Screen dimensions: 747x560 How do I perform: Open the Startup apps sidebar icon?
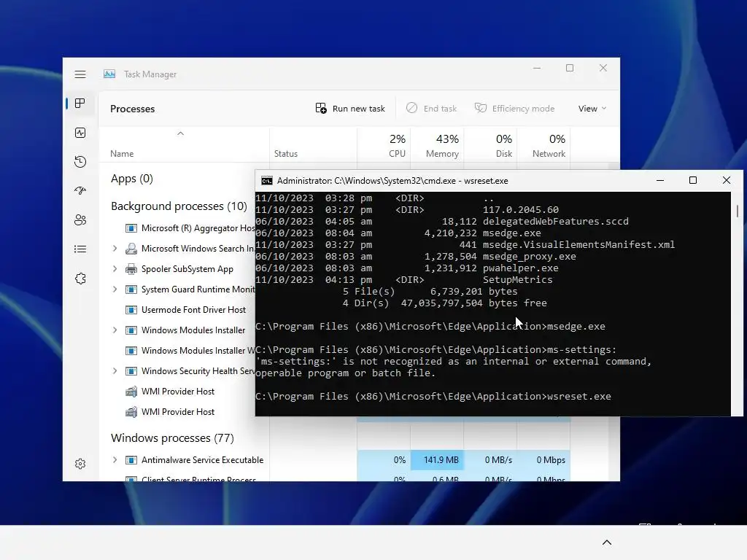coord(80,191)
